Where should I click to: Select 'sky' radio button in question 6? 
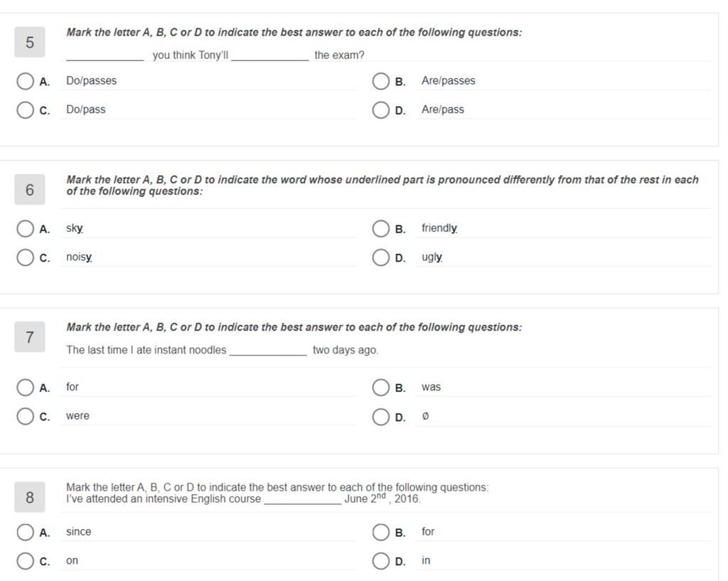25,228
